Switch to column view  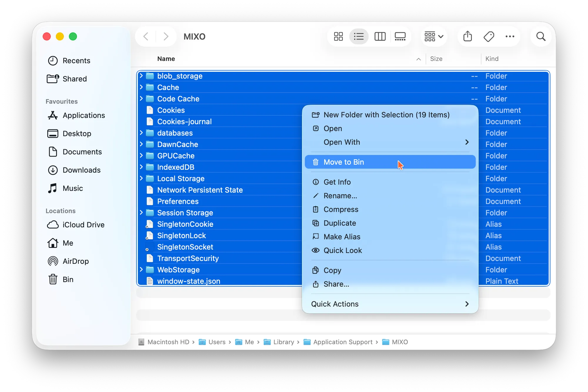pos(380,36)
